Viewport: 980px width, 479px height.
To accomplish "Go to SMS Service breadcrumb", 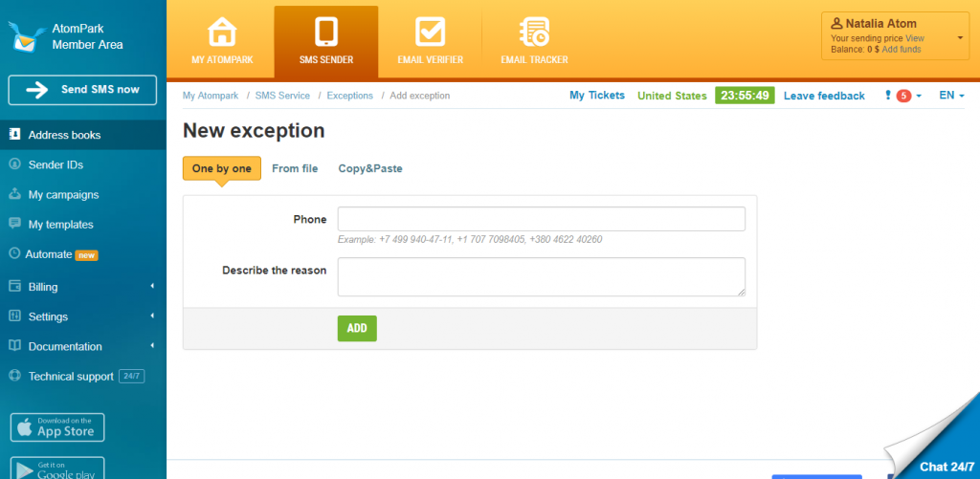I will pos(282,96).
